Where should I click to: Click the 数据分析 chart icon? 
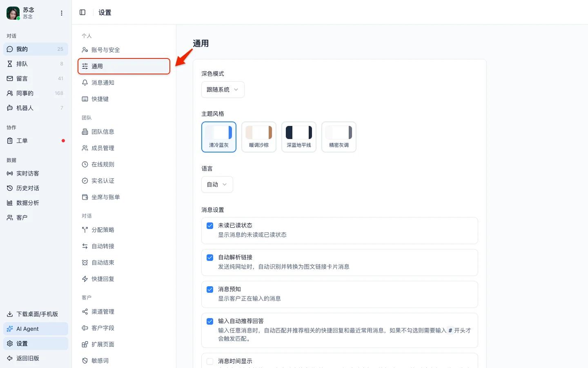pos(10,203)
